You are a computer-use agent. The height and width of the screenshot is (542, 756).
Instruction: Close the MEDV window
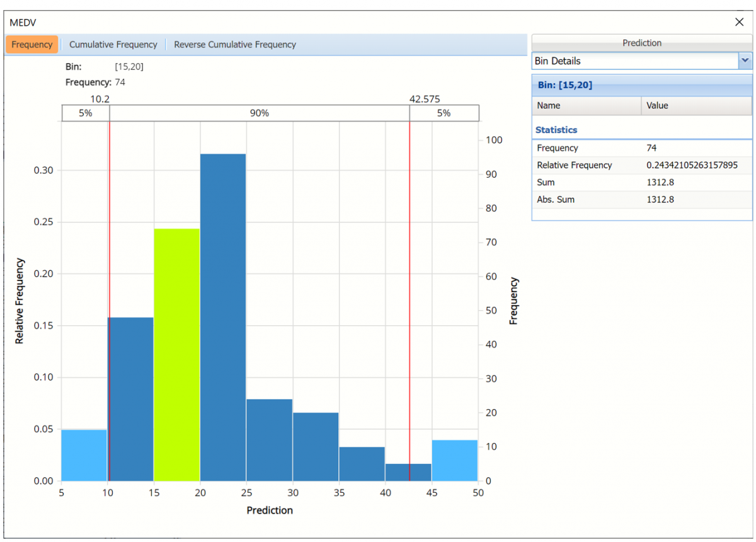click(x=739, y=22)
